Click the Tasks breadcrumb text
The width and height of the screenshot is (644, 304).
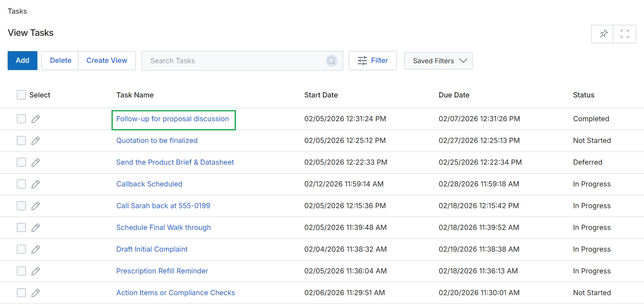17,11
